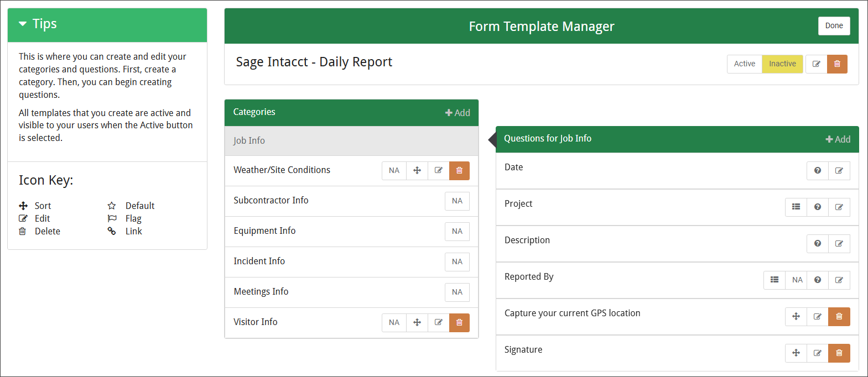The width and height of the screenshot is (868, 377).
Task: Click sort icon for GPS location question
Action: [x=796, y=317]
